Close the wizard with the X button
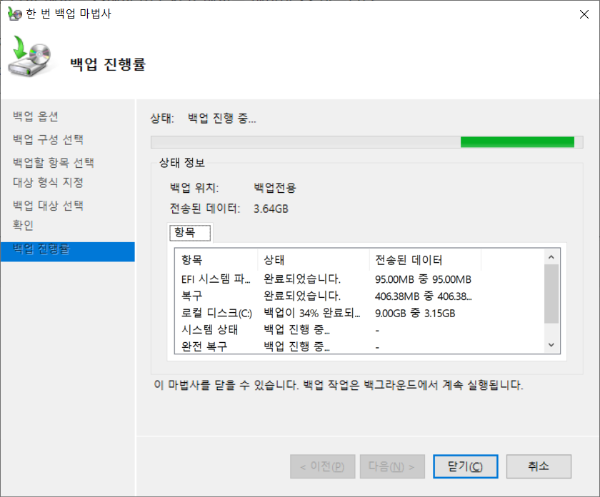This screenshot has width=600, height=497. 584,15
